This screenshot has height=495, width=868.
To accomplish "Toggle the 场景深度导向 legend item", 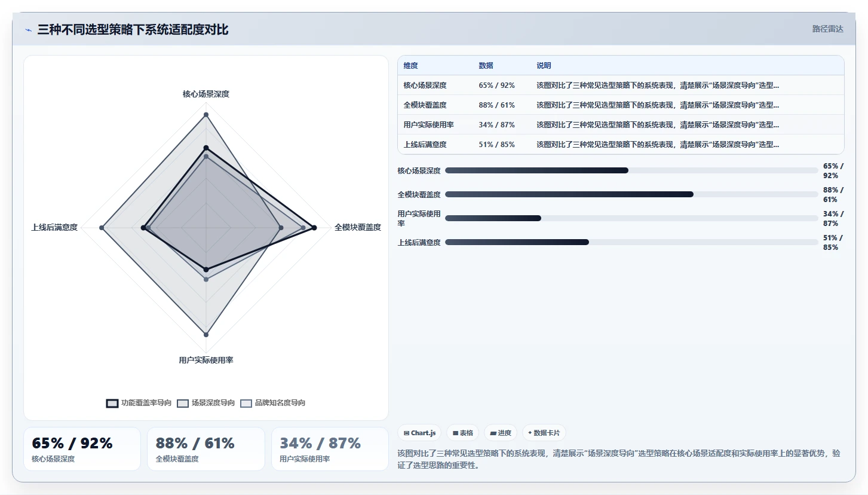I will (x=206, y=403).
